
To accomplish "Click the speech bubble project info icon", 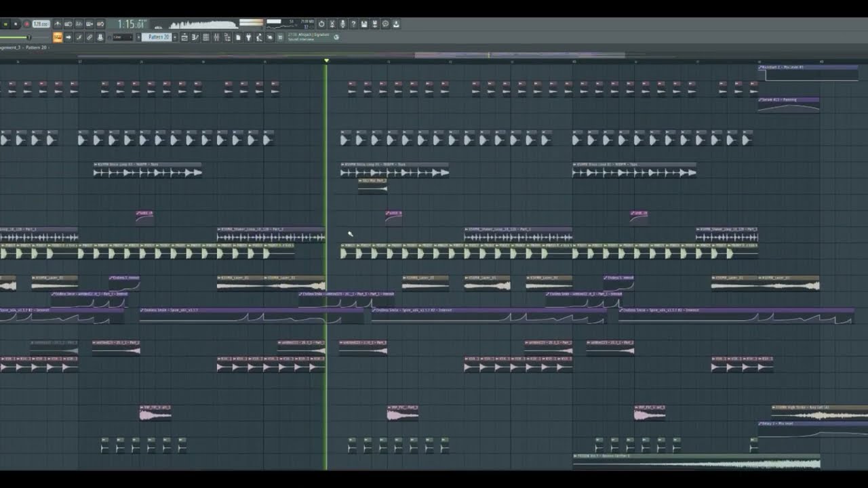I will click(x=386, y=24).
